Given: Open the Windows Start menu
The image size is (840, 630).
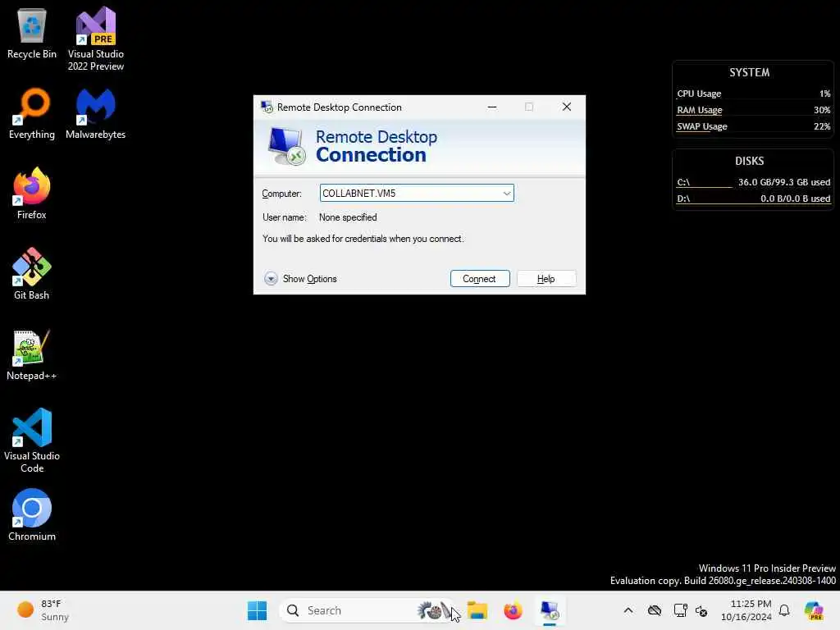Looking at the screenshot, I should (x=257, y=610).
